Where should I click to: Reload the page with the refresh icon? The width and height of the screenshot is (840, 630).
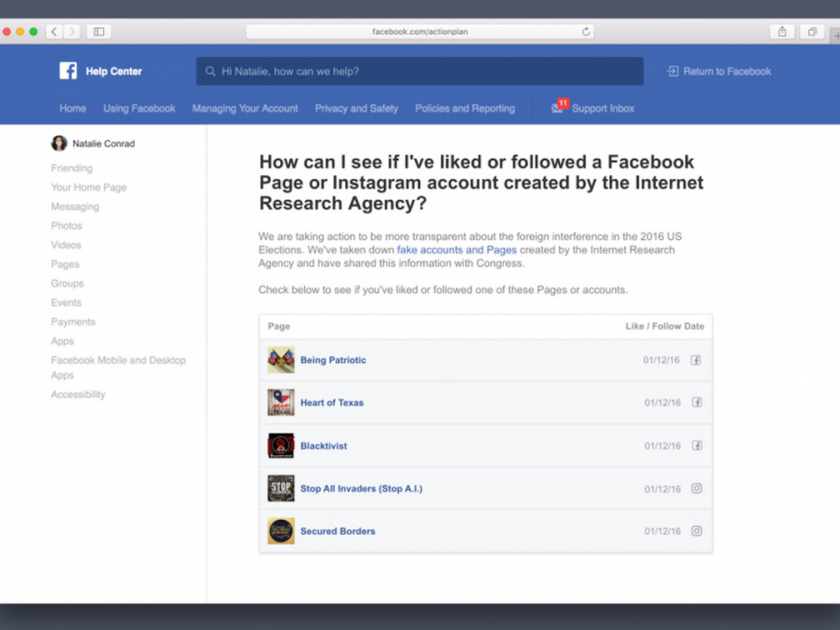pyautogui.click(x=586, y=32)
